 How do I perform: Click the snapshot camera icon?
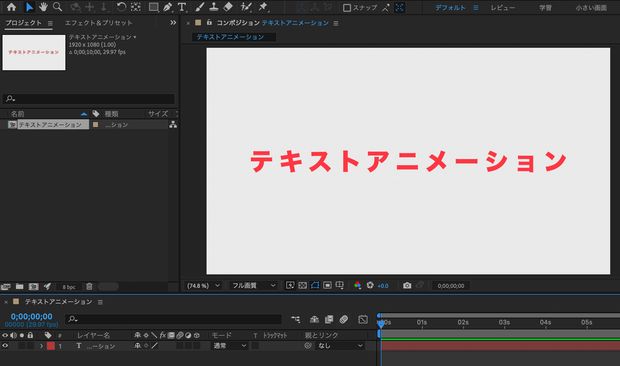407,285
